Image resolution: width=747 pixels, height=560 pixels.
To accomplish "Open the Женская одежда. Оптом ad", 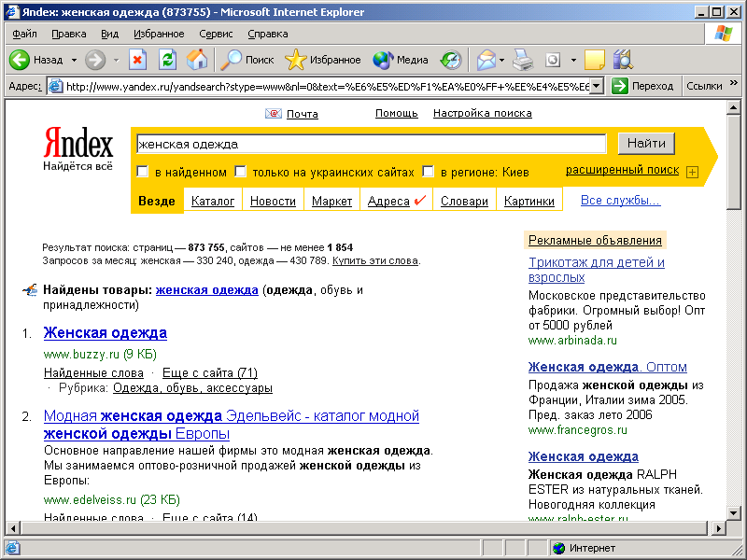I will (x=608, y=367).
